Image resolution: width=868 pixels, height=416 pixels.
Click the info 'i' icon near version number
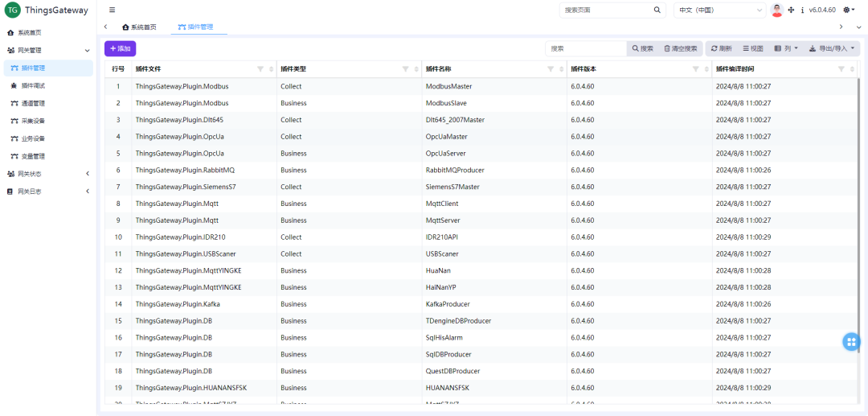pos(802,10)
